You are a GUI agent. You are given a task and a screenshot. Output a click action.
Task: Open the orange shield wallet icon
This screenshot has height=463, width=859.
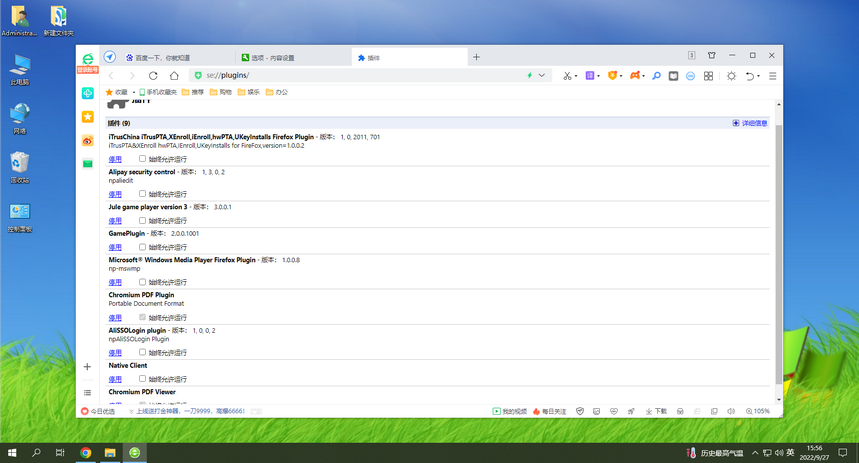pos(612,76)
